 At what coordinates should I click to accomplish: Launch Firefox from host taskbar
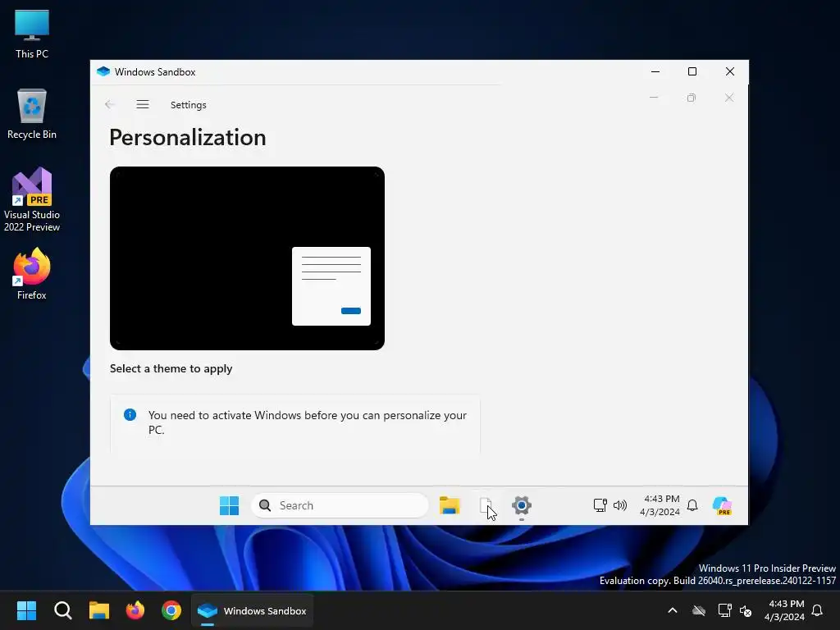(135, 610)
